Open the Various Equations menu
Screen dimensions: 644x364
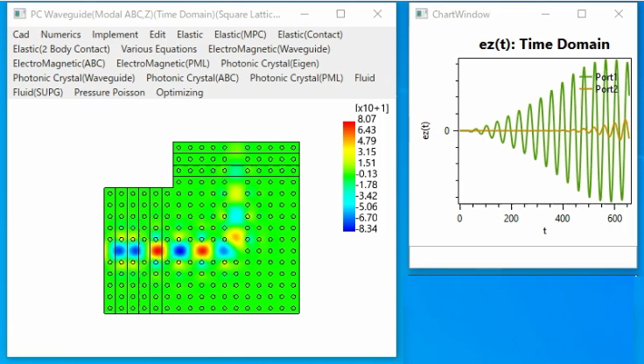(159, 49)
